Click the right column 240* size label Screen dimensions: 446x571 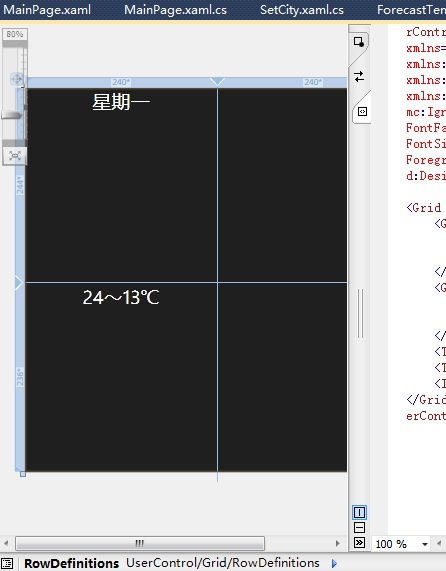313,82
